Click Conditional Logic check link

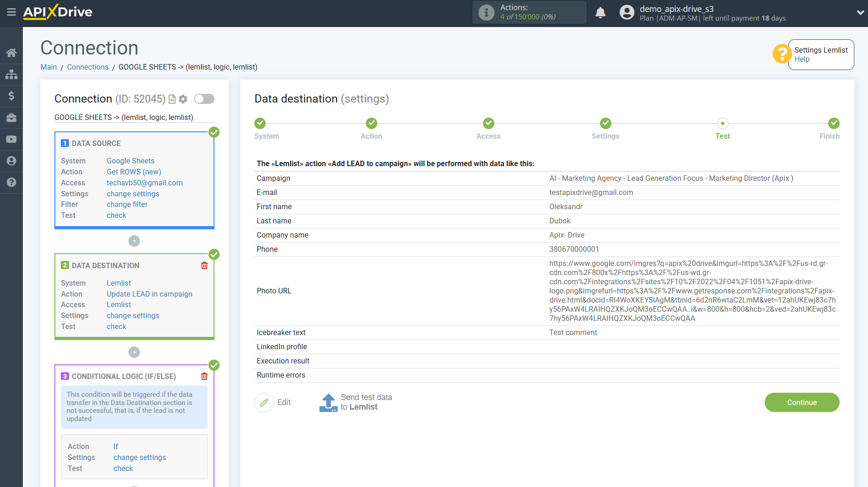tap(123, 468)
